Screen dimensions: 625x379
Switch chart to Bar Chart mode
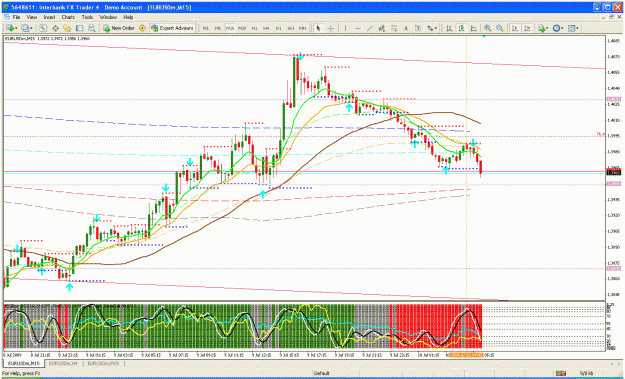pos(449,28)
